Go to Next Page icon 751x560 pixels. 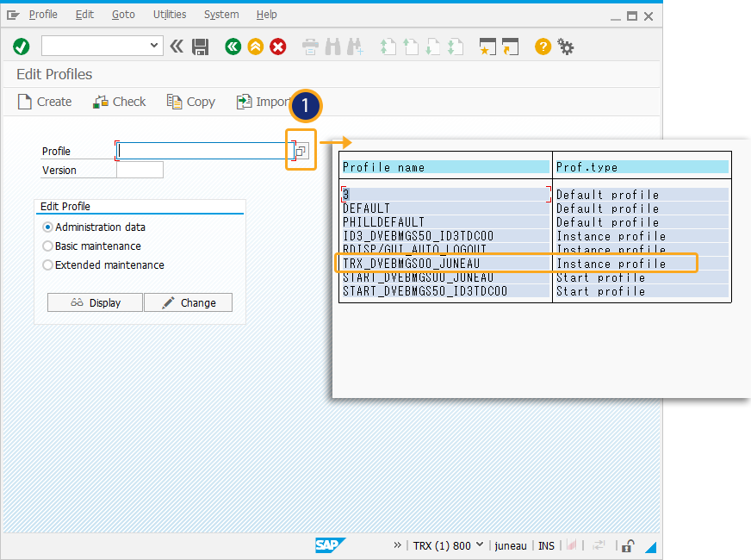432,47
